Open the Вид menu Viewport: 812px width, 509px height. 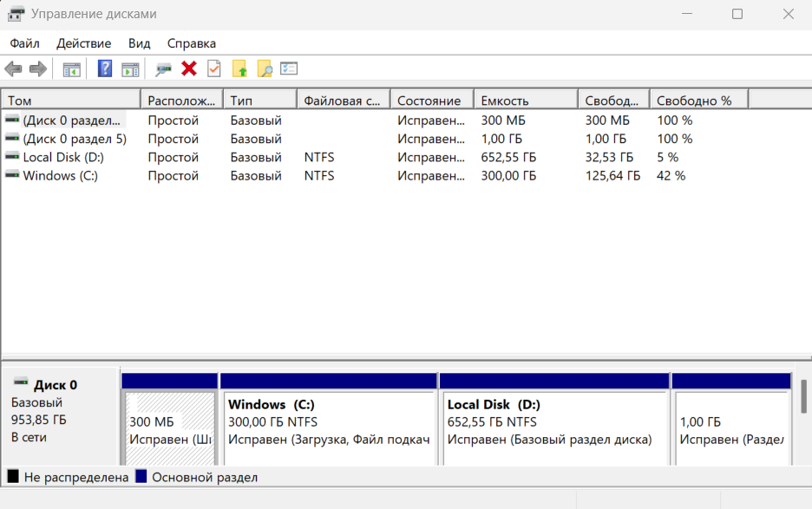click(139, 43)
